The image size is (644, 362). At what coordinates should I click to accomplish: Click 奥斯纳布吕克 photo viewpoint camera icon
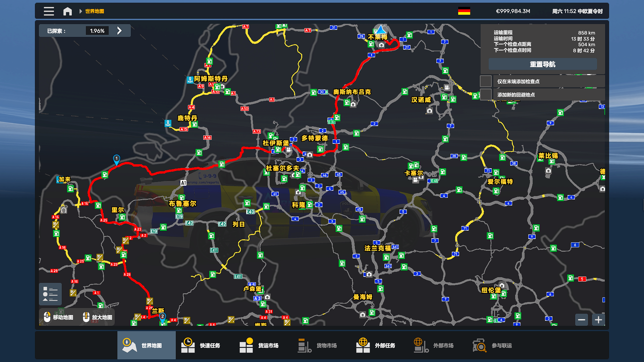[x=353, y=105]
